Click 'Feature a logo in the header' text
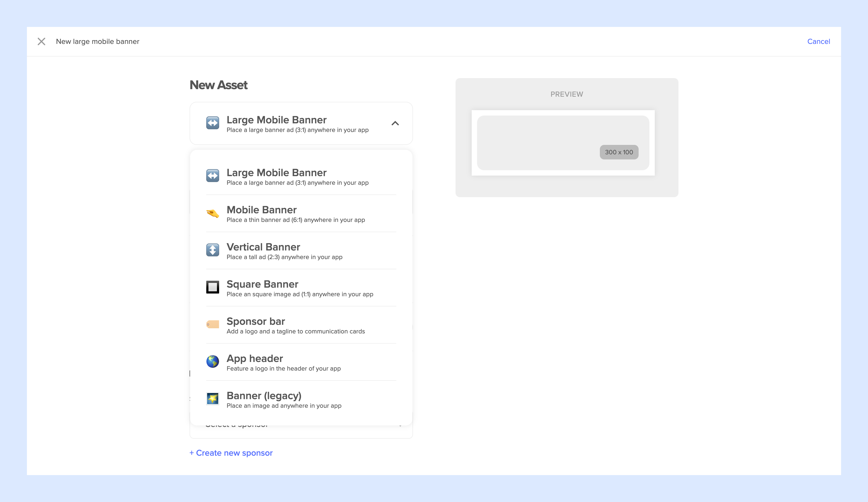868x502 pixels. (283, 369)
